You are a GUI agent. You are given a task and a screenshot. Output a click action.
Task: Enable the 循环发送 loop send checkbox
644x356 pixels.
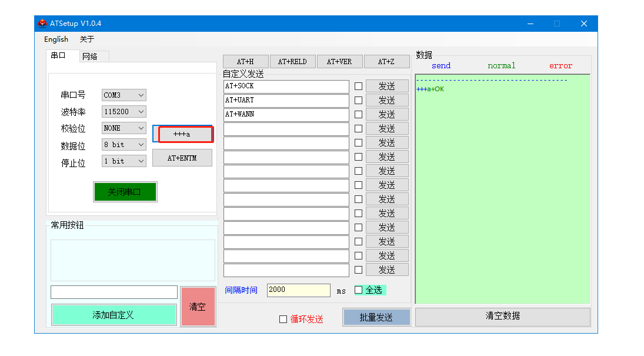pos(283,319)
